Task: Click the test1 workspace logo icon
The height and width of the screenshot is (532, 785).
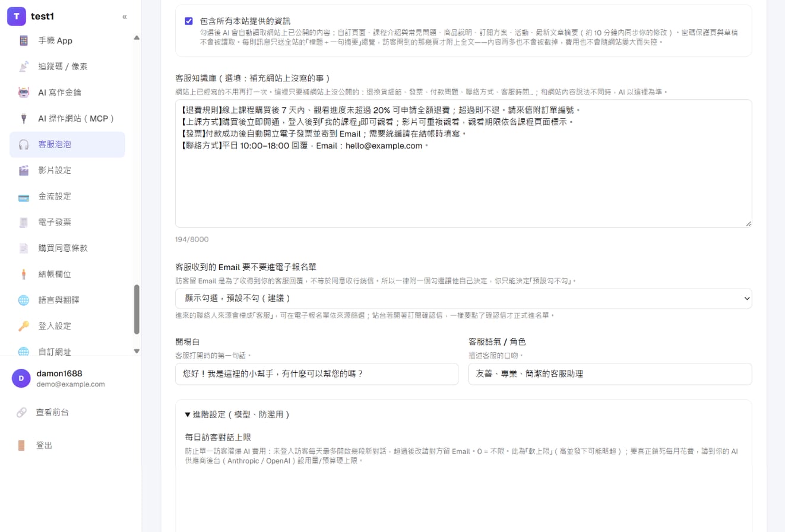Action: [17, 16]
